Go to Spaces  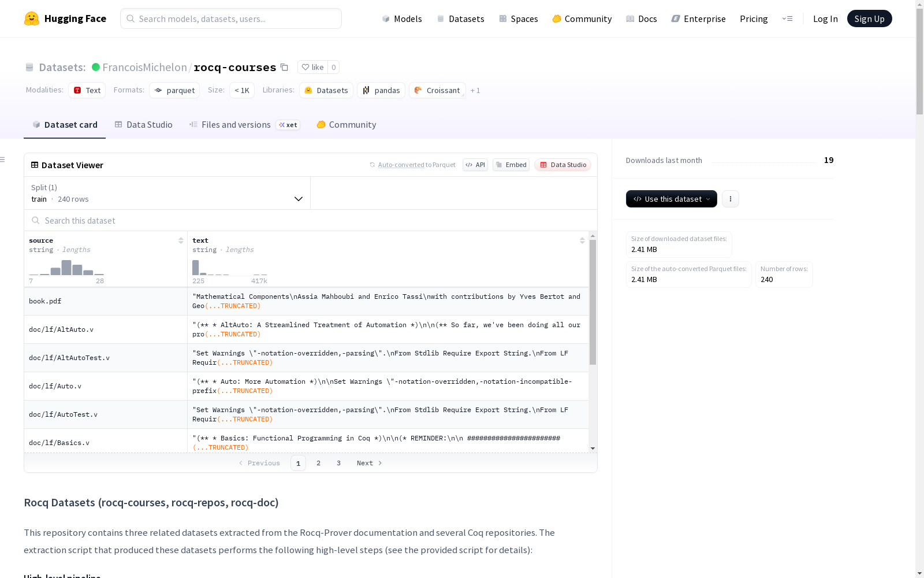519,18
